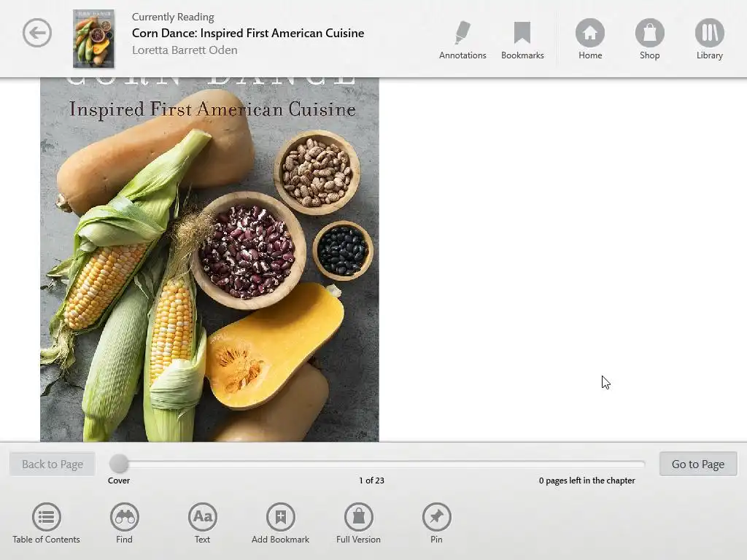Click the 'Cover' chapter label

coord(119,481)
